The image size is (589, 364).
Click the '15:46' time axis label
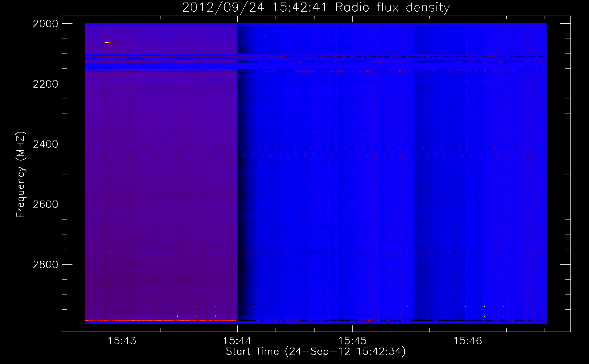[468, 341]
